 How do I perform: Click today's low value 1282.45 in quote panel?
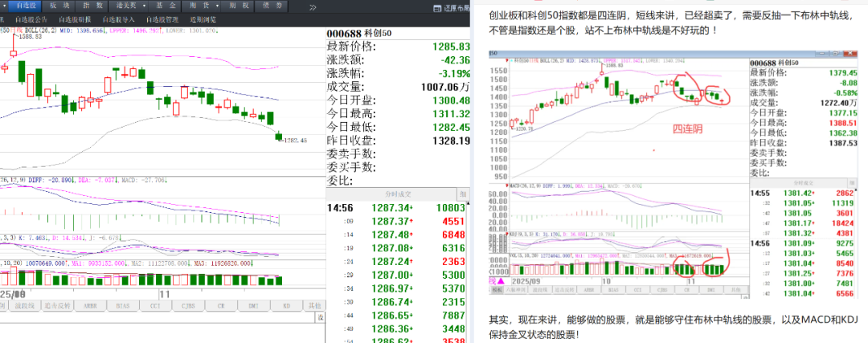pyautogui.click(x=449, y=127)
